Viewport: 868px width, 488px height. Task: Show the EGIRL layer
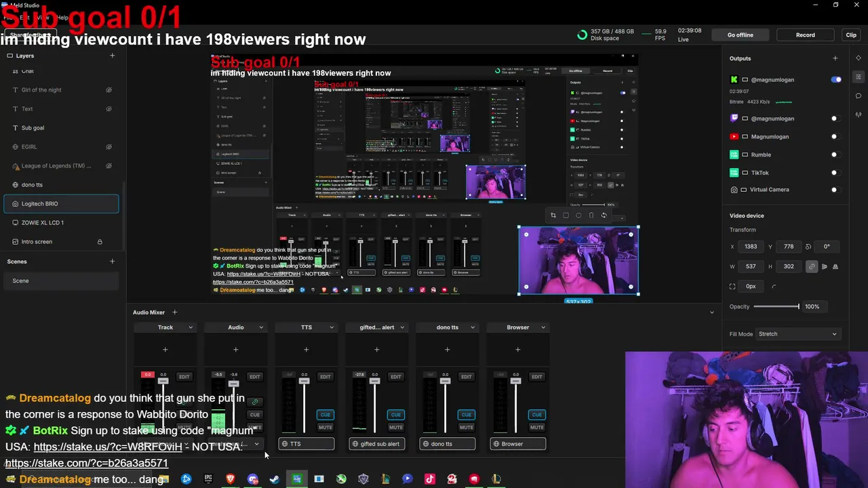click(108, 146)
